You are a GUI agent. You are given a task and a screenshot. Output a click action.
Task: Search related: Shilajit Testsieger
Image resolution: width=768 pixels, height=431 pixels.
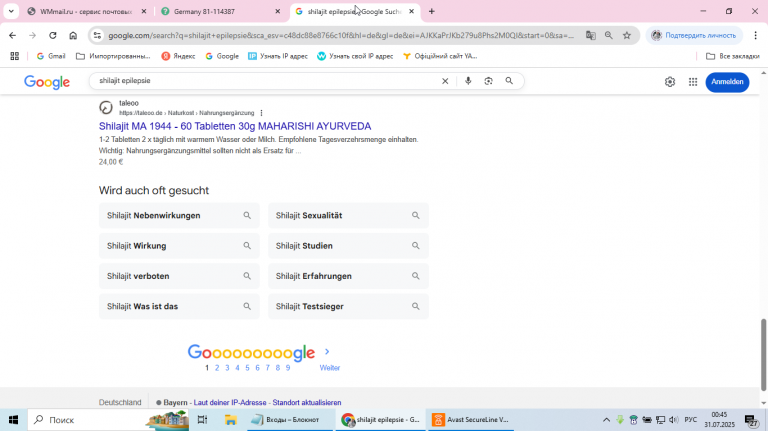[x=348, y=307]
